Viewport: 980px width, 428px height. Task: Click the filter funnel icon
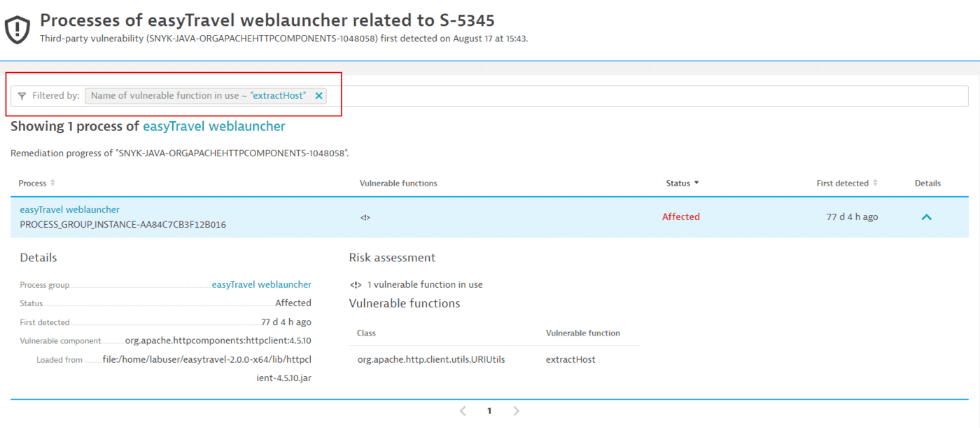point(22,95)
